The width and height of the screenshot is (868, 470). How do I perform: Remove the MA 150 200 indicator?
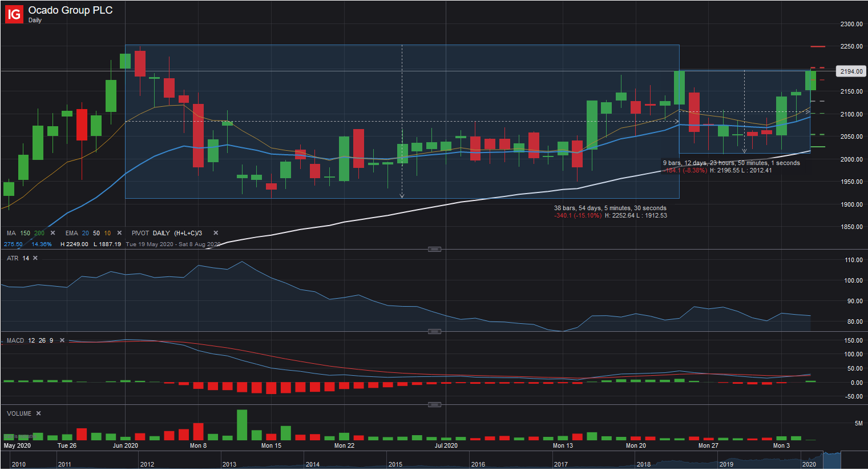click(53, 233)
